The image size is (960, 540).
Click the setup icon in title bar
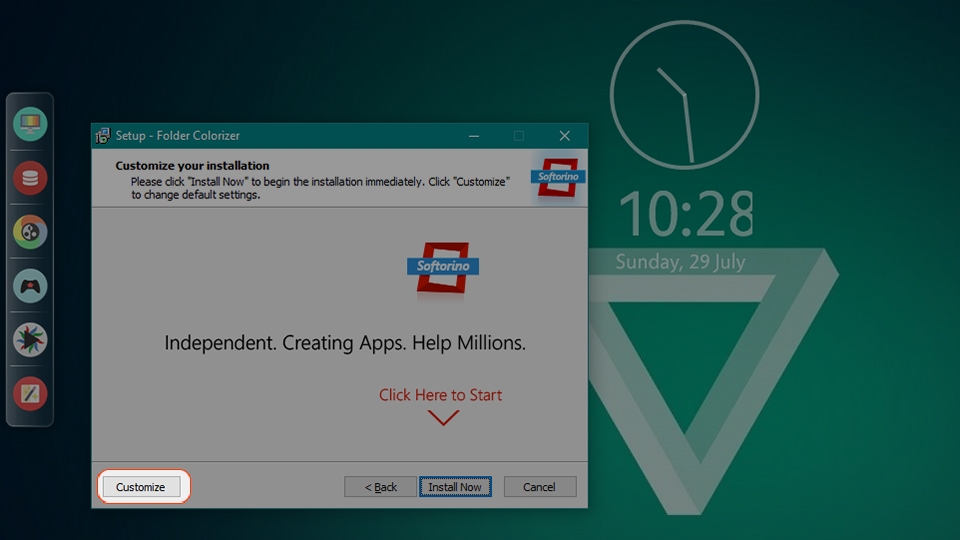click(x=102, y=136)
